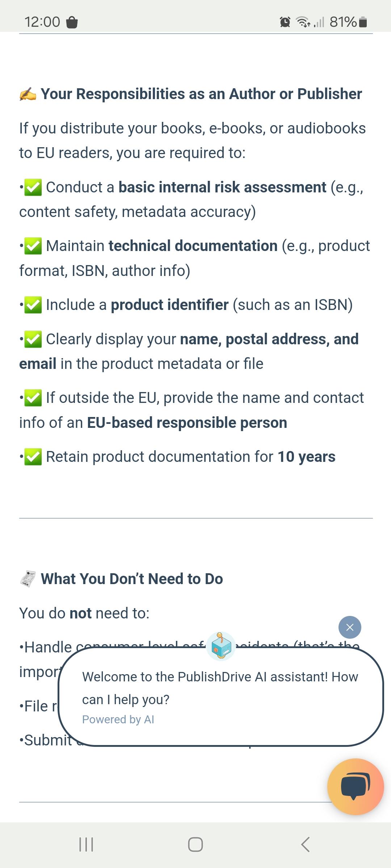Go back using the navigation arrow
This screenshot has height=868, width=391.
(305, 844)
